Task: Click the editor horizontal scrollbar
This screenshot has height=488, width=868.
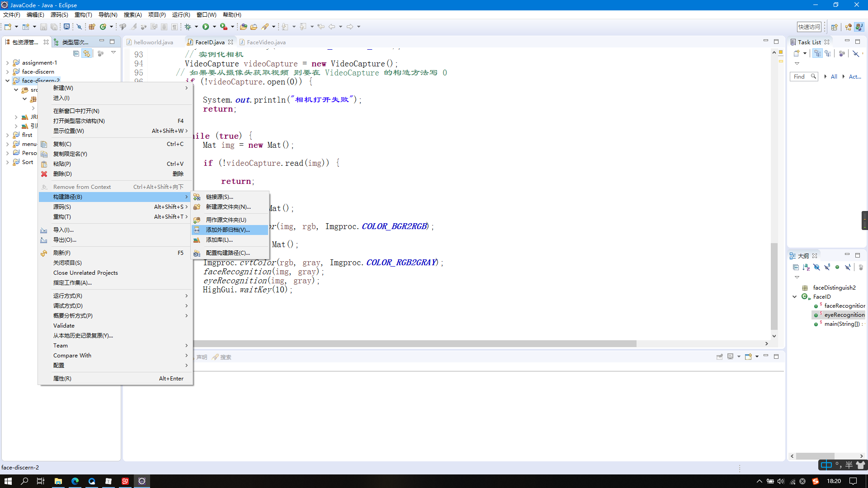Action: pos(415,344)
